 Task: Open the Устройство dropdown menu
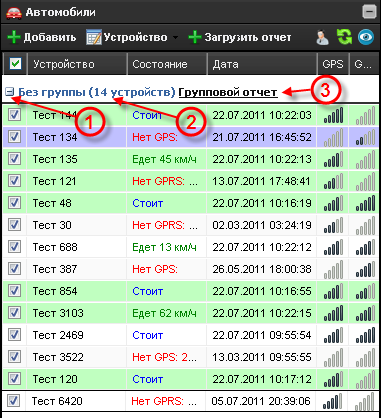(x=132, y=37)
